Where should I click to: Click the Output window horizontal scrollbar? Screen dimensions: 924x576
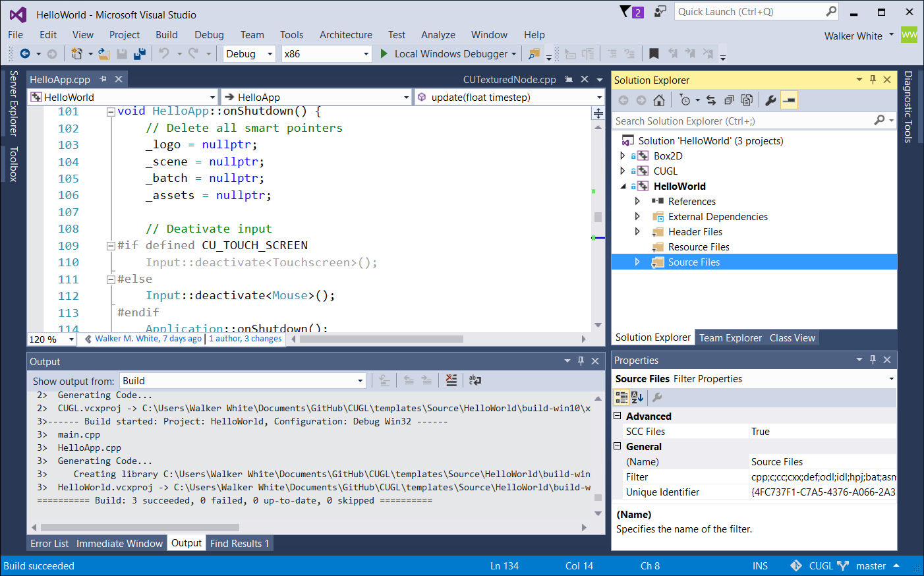click(140, 527)
